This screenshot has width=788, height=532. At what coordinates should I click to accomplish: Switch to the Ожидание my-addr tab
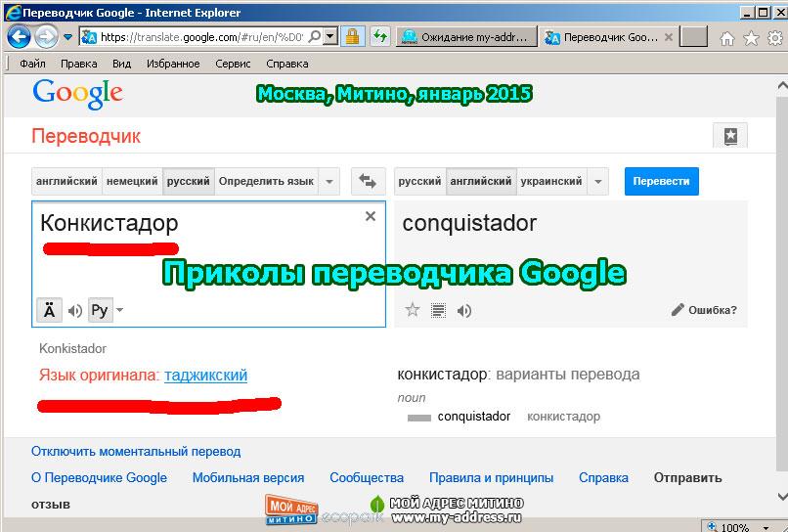click(466, 37)
